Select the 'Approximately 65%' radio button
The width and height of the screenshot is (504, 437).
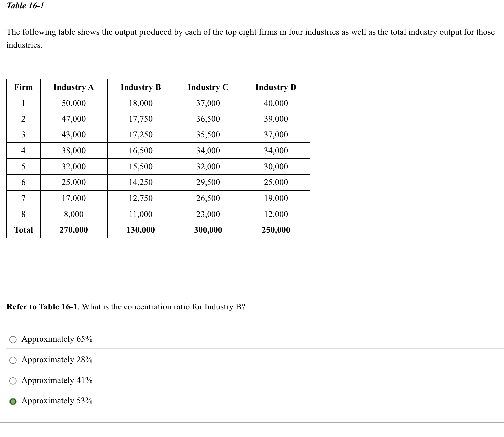tap(13, 339)
